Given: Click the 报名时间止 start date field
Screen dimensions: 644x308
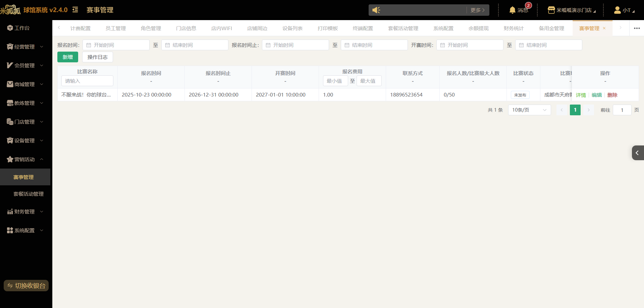Looking at the screenshot, I should coord(296,45).
